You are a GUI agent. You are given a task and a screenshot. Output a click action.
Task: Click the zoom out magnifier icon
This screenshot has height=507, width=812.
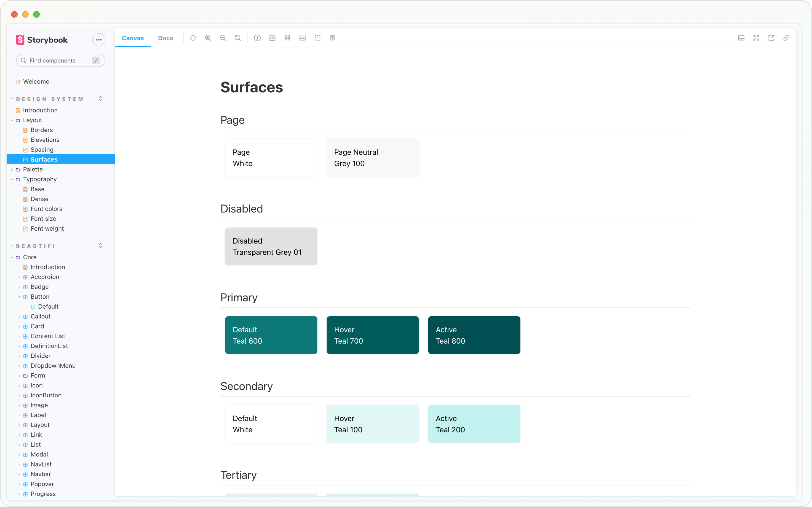click(223, 38)
